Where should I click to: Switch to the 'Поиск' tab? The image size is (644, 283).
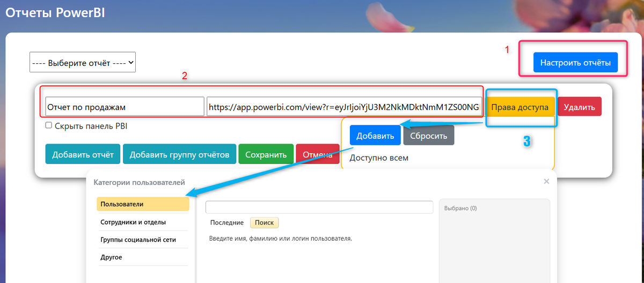[265, 222]
